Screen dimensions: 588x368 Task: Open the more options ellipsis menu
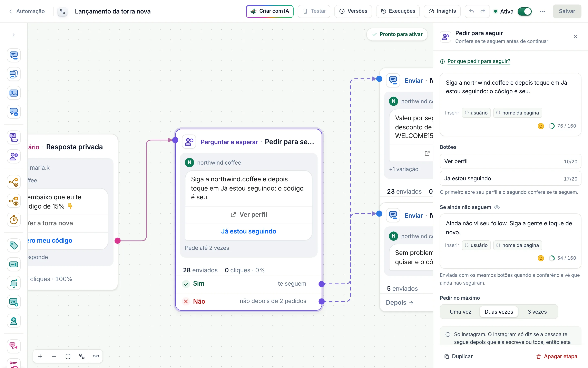pyautogui.click(x=542, y=11)
